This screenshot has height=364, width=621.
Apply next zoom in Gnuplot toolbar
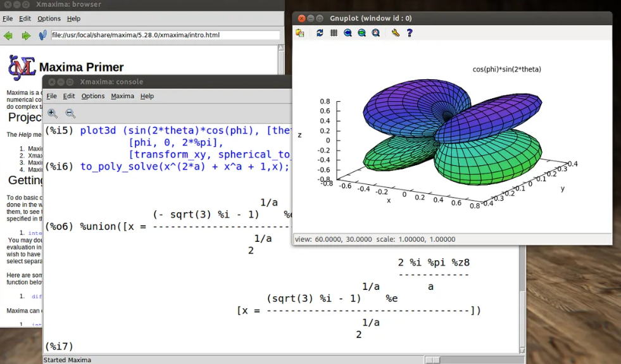click(361, 33)
